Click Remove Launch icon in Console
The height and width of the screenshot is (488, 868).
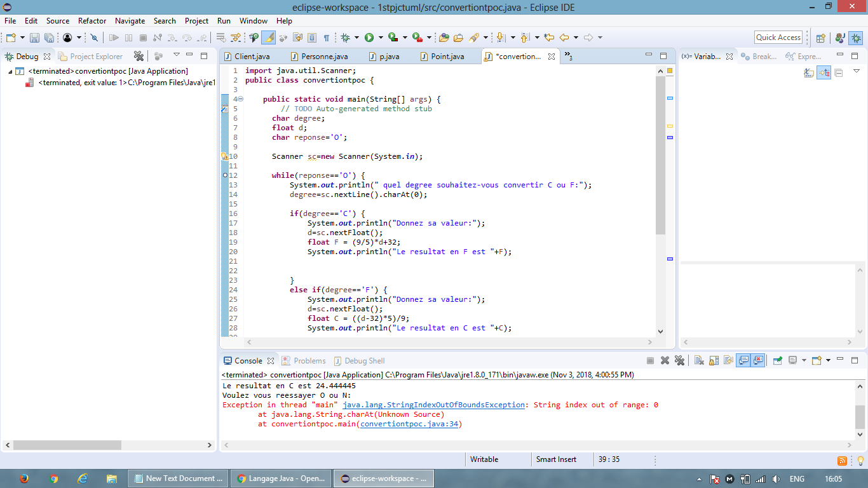[665, 360]
